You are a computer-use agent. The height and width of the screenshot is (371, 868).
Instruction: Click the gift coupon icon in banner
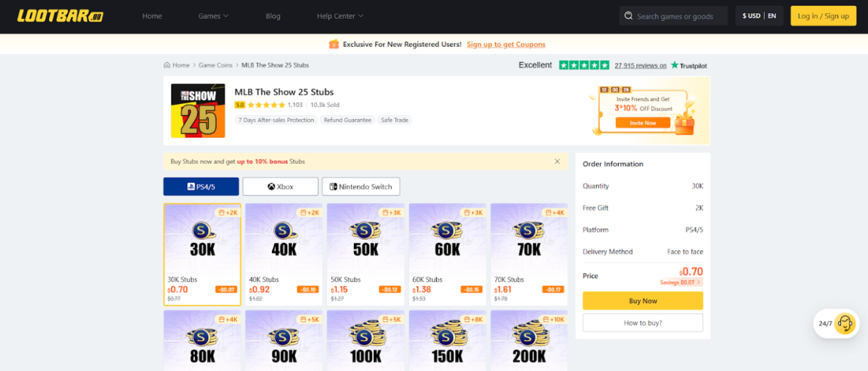pyautogui.click(x=333, y=44)
